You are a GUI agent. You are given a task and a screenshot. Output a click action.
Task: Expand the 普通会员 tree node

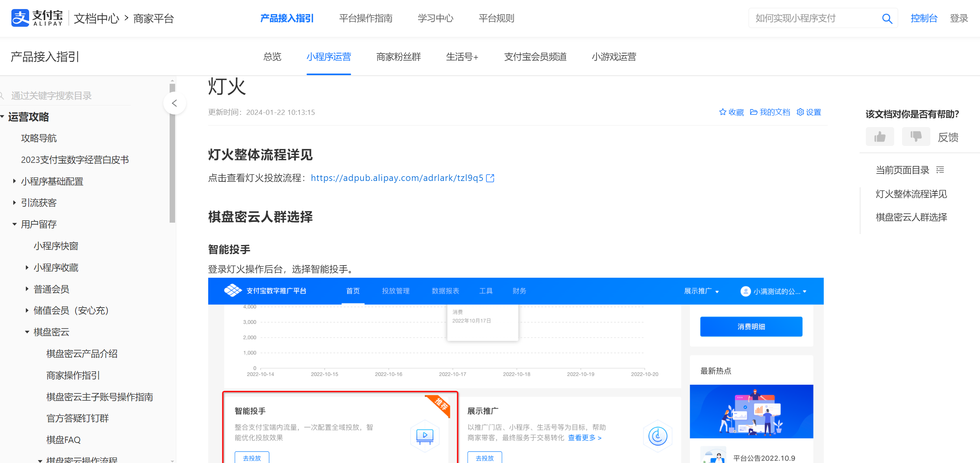coord(27,289)
